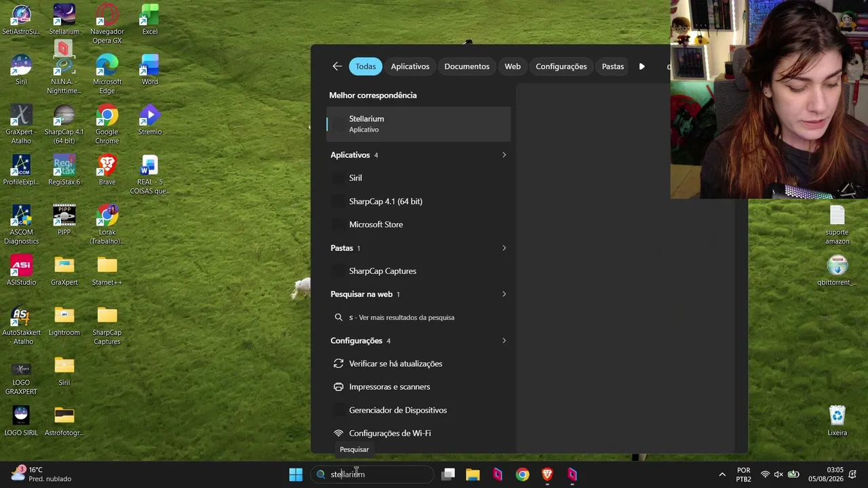Select the Starnet++ folder icon

[x=107, y=270]
